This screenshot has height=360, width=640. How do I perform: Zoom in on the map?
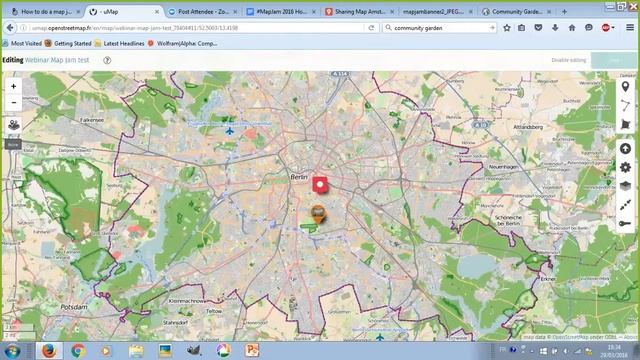click(13, 87)
